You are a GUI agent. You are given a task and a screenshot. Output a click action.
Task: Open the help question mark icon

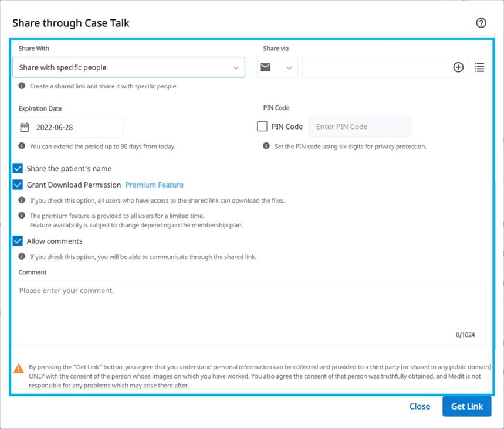pyautogui.click(x=481, y=23)
